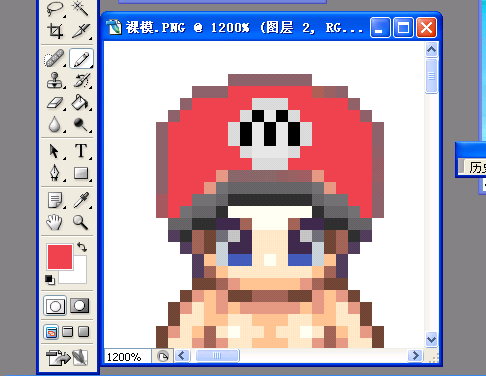Select the Type tool

click(81, 151)
